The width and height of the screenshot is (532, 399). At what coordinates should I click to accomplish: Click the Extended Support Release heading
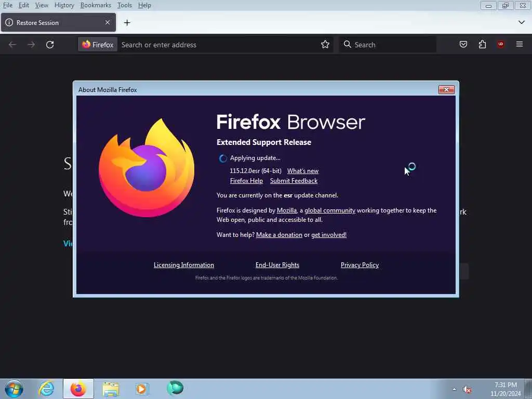pyautogui.click(x=264, y=142)
